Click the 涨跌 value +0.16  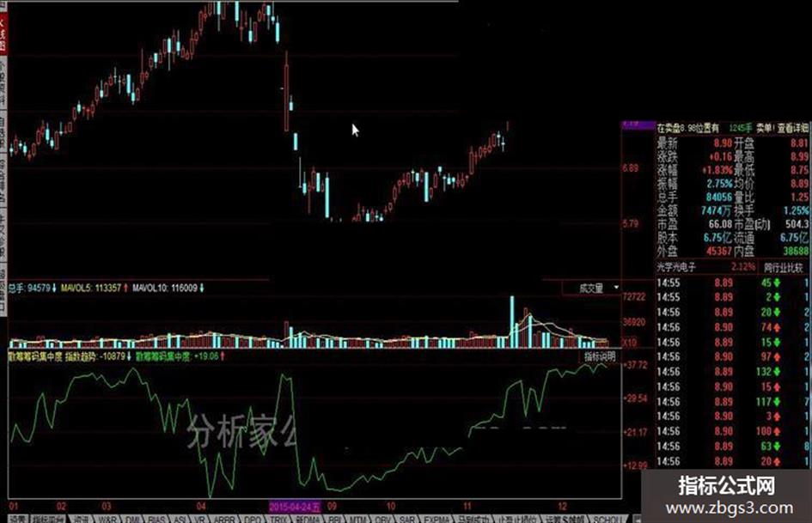pos(720,156)
